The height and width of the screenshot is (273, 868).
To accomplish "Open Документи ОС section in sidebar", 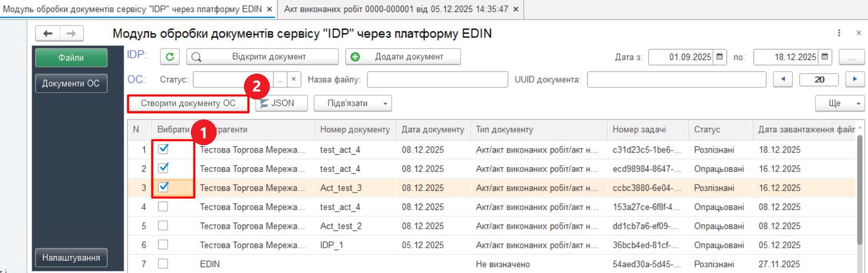I will coord(71,84).
